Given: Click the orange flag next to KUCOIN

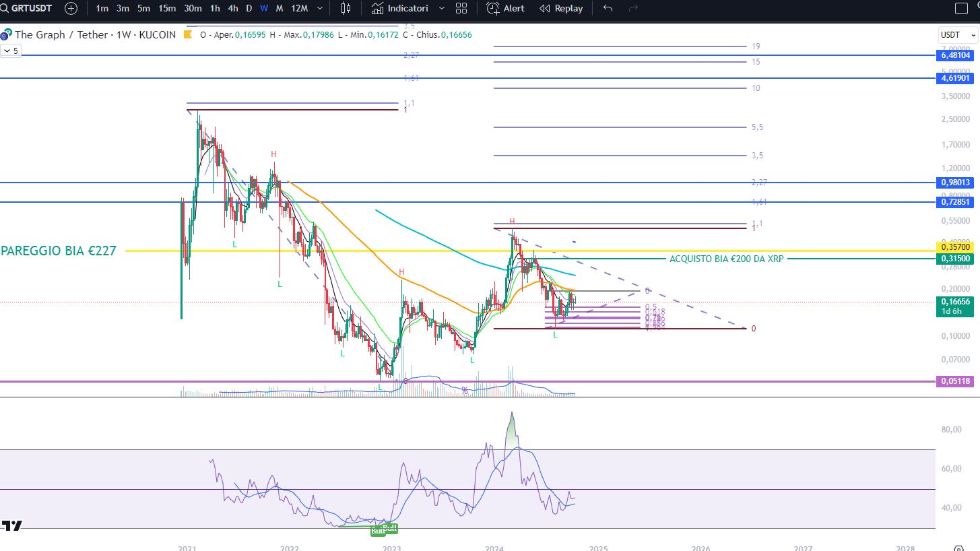Looking at the screenshot, I should pos(189,34).
